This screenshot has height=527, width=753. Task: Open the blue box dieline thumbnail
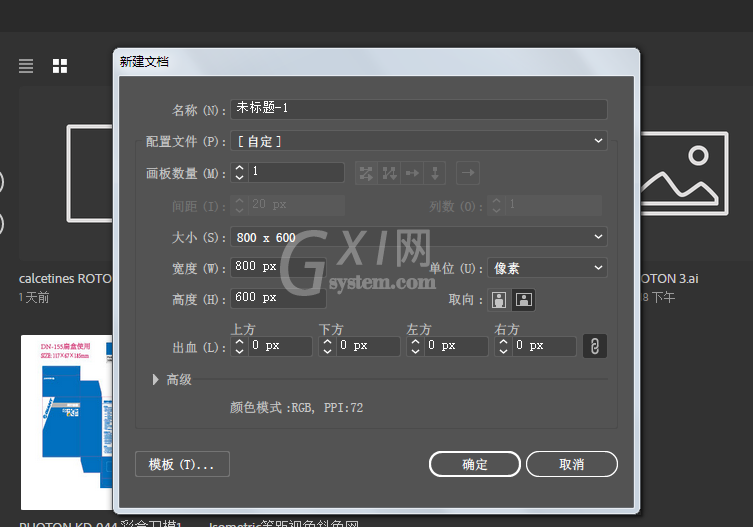pos(67,422)
